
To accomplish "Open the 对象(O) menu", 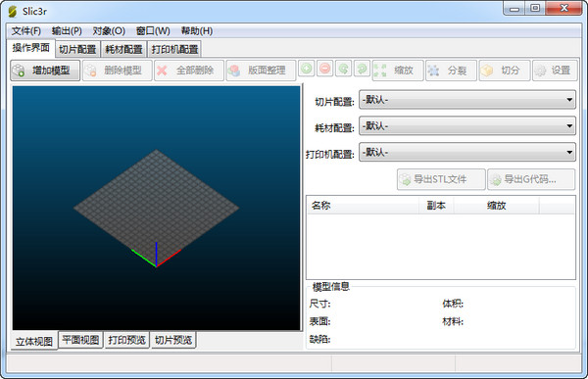I will (x=109, y=30).
